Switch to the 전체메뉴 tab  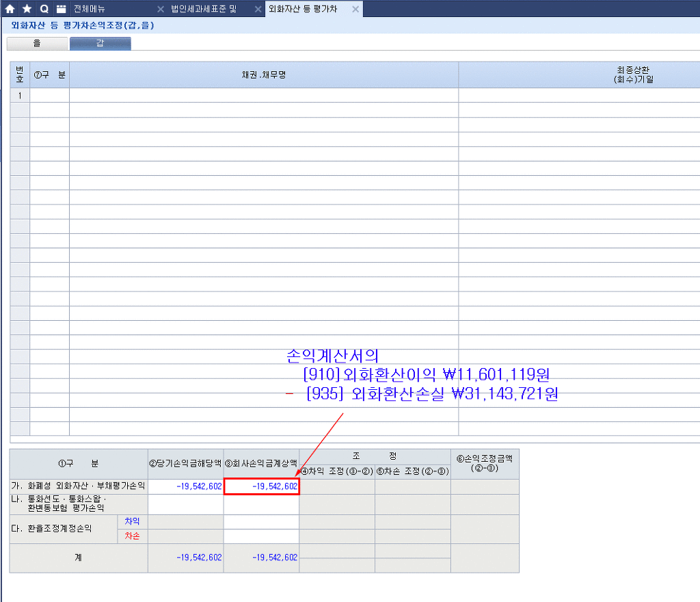pyautogui.click(x=90, y=9)
